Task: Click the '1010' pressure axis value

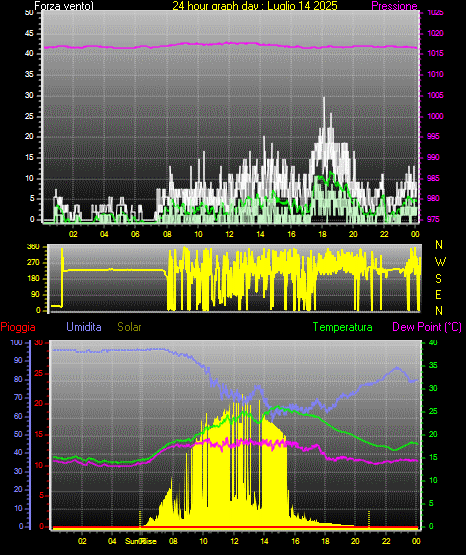Action: point(435,74)
